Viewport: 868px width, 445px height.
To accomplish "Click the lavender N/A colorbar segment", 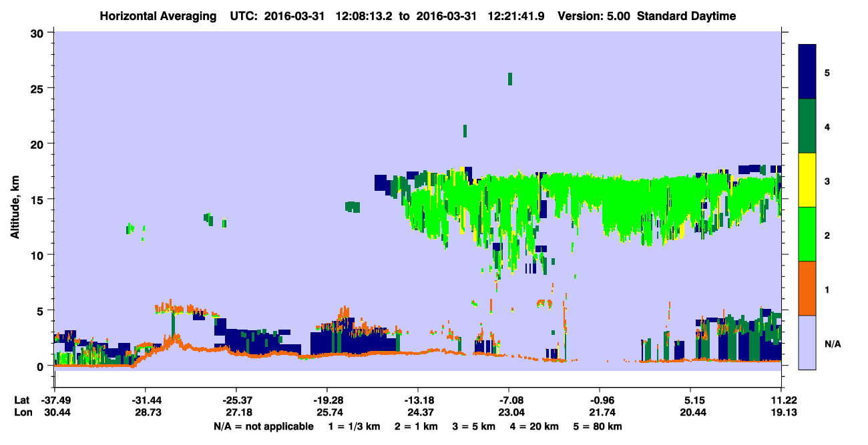I will tap(807, 342).
